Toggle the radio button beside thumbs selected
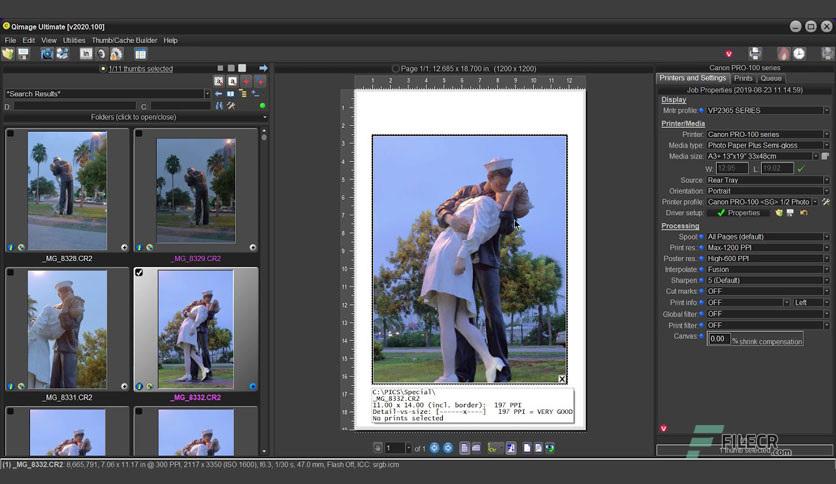The width and height of the screenshot is (836, 484). 103,69
